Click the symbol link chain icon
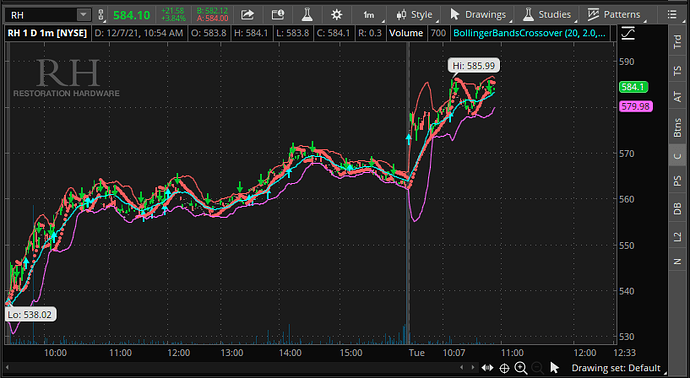Image resolution: width=690 pixels, height=378 pixels. click(x=101, y=15)
